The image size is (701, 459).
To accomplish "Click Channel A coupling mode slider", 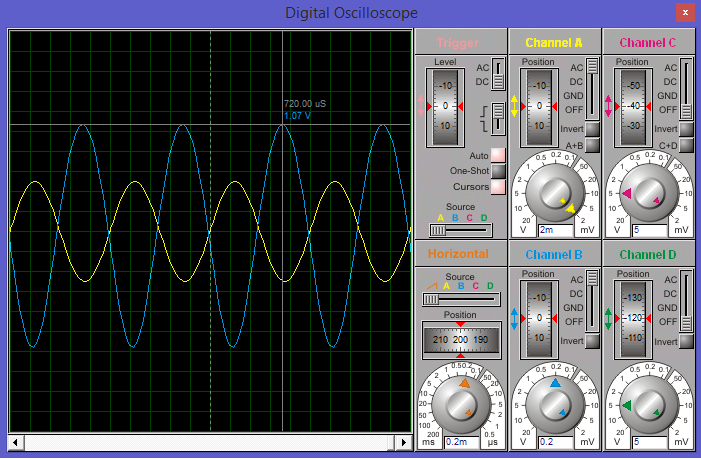I will coord(592,88).
